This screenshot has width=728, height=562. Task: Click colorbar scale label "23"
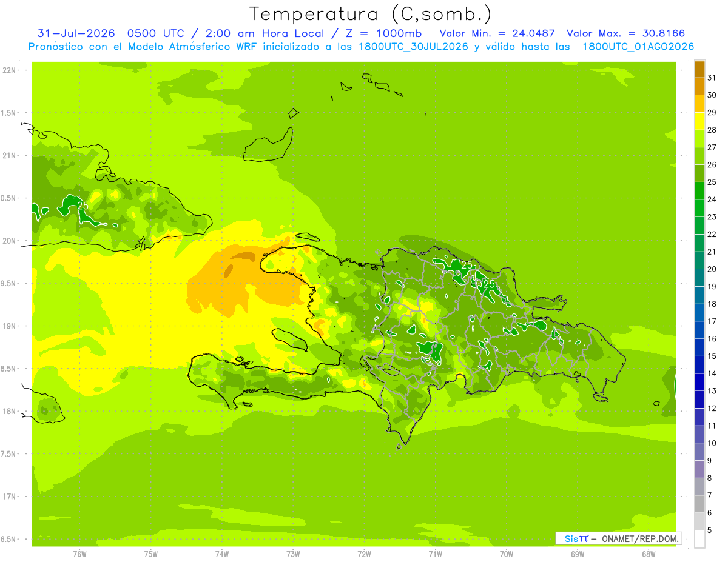pyautogui.click(x=712, y=217)
